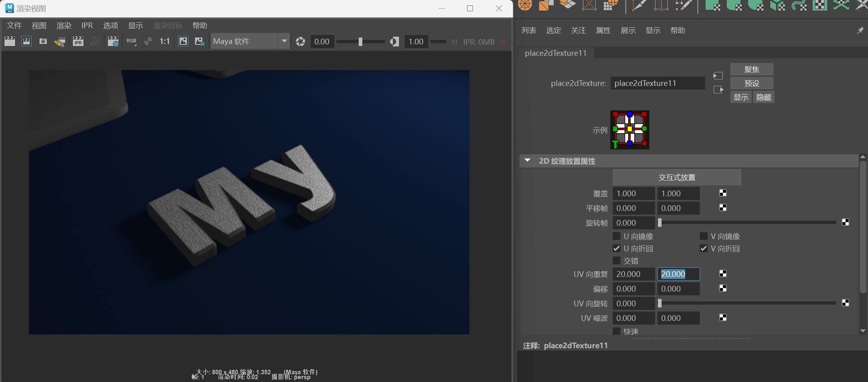The width and height of the screenshot is (868, 382).
Task: Click the orange lattice box shelf icon
Action: click(589, 5)
